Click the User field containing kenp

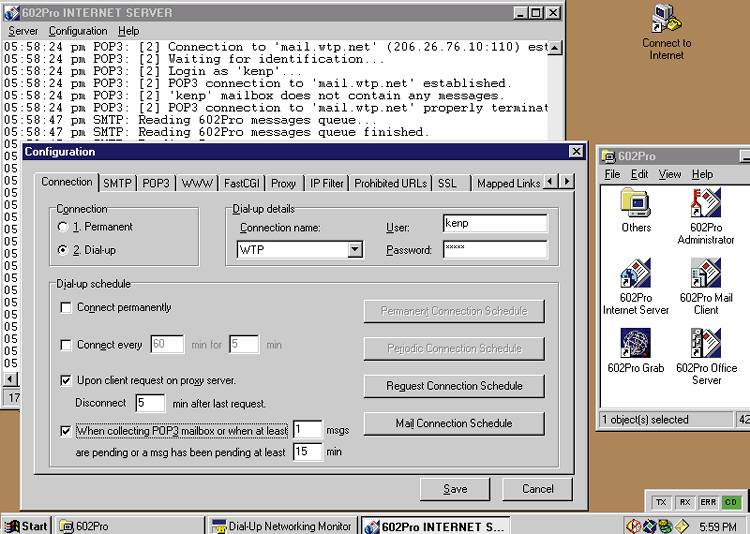click(x=495, y=223)
